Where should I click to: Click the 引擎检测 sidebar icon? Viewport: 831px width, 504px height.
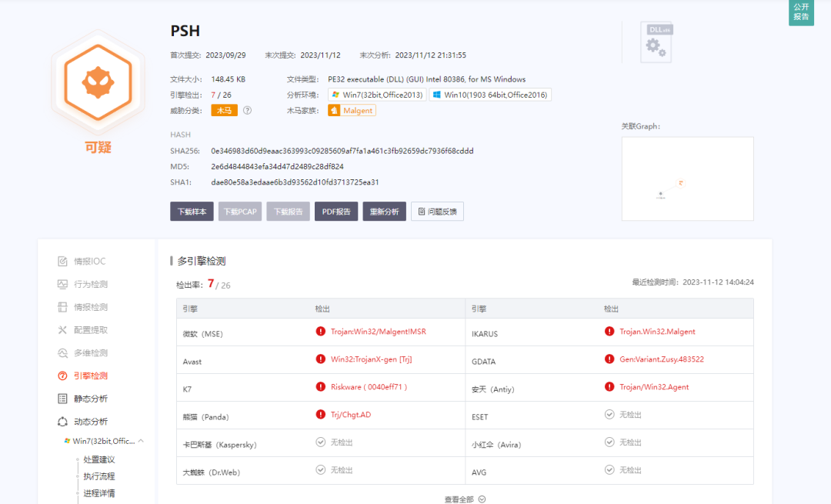point(62,375)
